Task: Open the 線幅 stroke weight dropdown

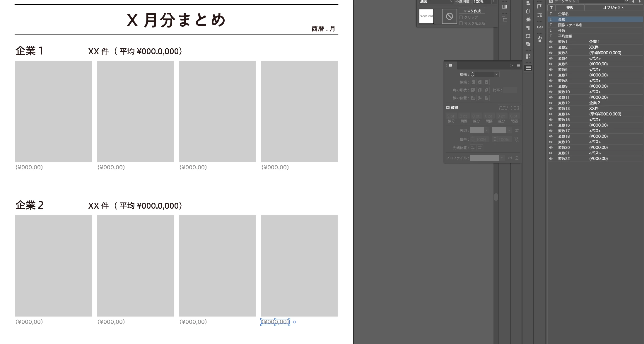Action: click(x=496, y=74)
